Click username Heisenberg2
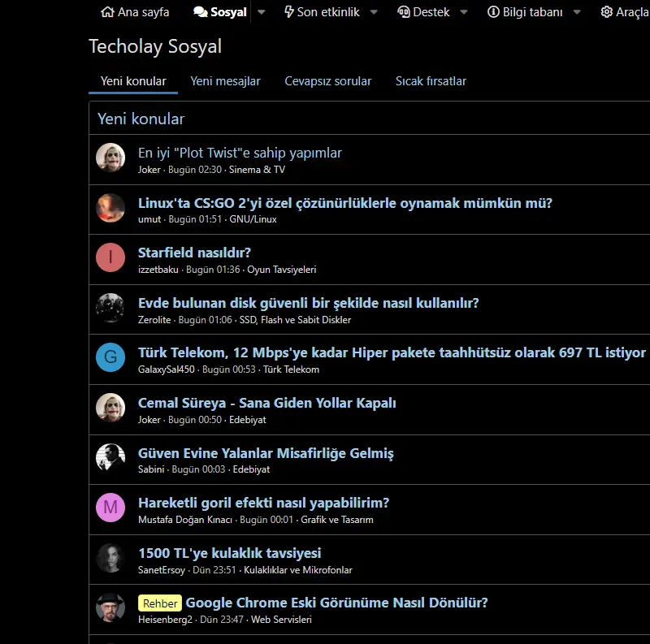 pyautogui.click(x=165, y=620)
